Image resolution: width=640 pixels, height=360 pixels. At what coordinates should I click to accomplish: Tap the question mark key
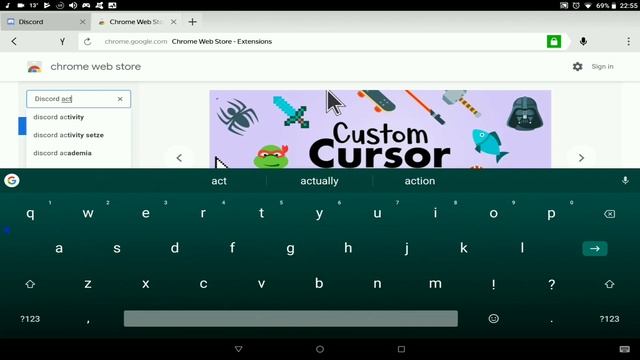[x=551, y=284]
